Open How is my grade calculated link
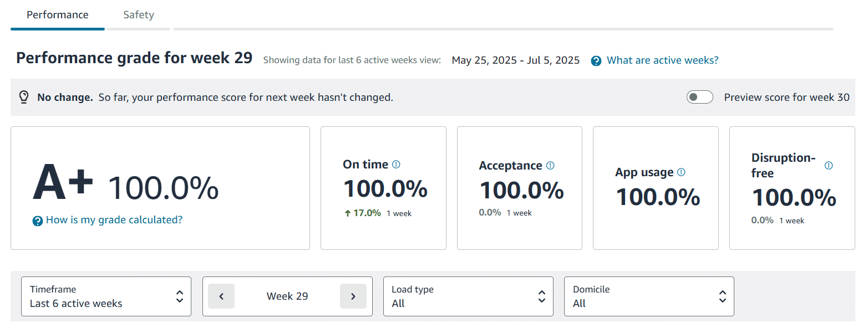 pyautogui.click(x=114, y=220)
